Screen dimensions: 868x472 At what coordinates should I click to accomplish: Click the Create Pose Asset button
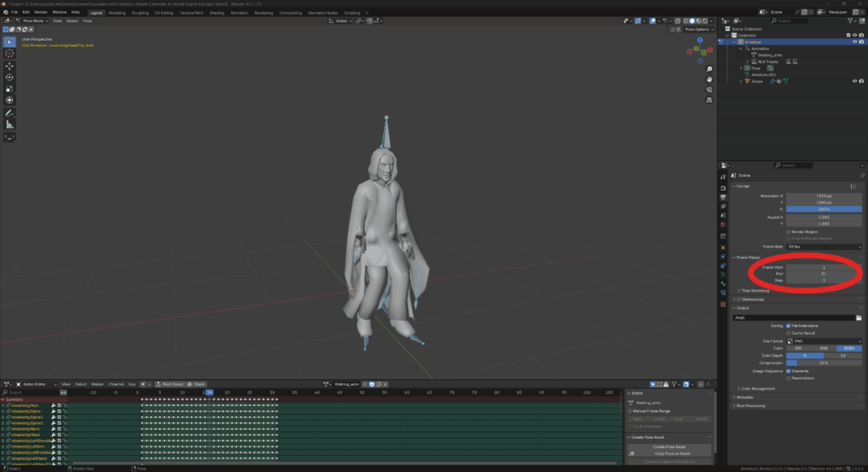pos(670,447)
